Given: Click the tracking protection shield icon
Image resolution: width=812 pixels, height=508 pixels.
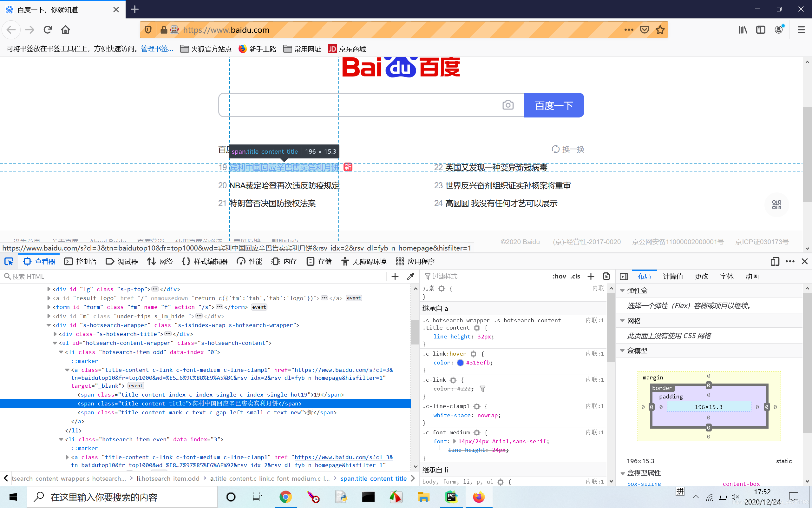Looking at the screenshot, I should point(148,30).
